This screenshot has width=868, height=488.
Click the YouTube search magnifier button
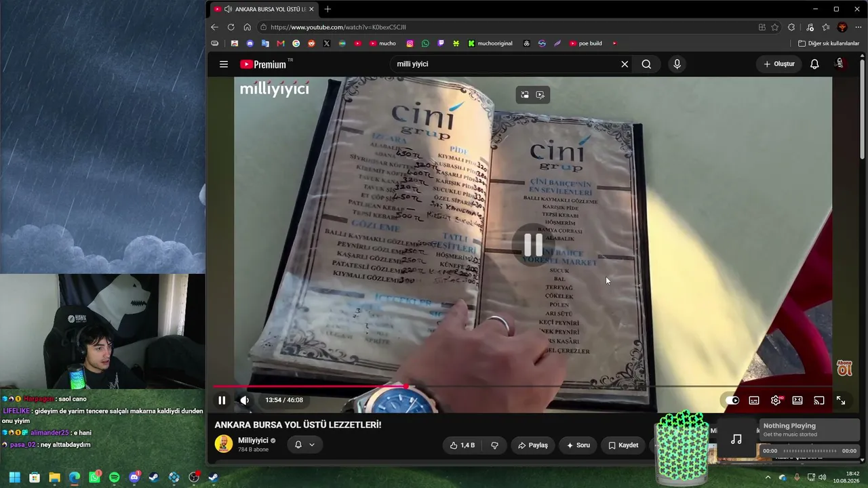(x=646, y=64)
